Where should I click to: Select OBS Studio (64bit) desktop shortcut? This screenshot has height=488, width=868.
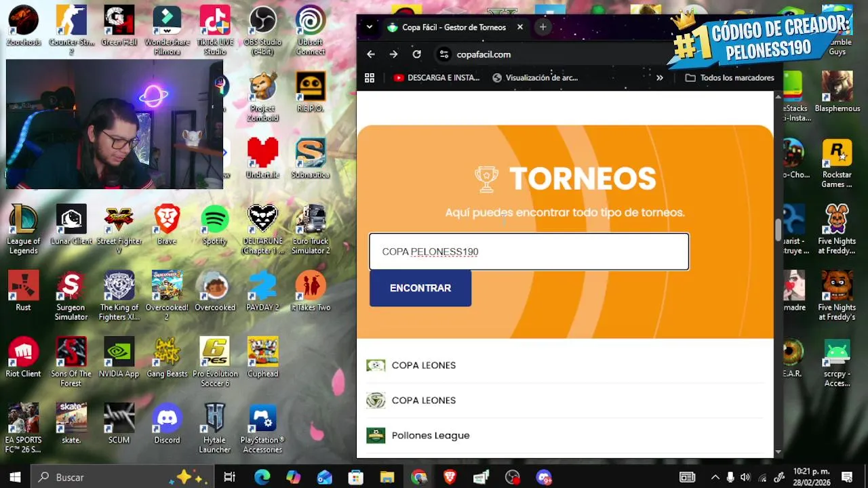coord(262,30)
